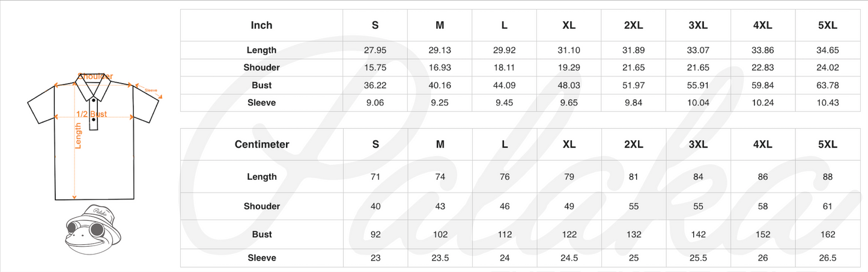This screenshot has height=272, width=868.
Task: Click the XL column header in Centimeter table
Action: click(569, 144)
